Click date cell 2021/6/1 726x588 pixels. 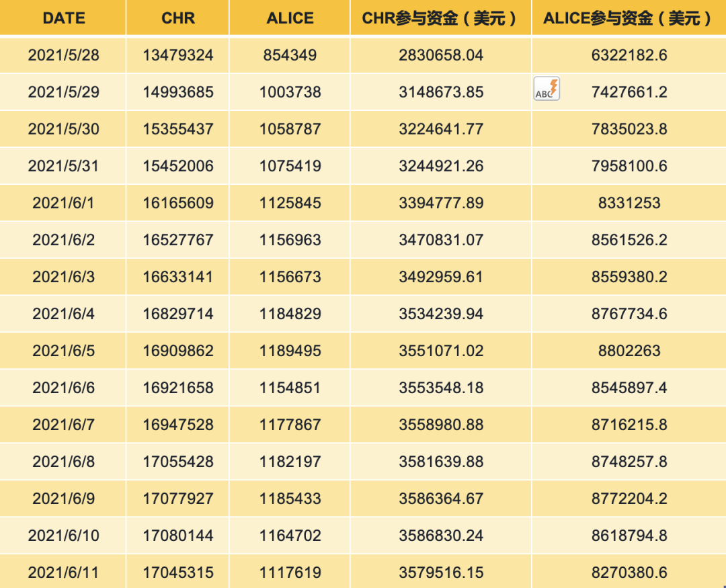63,203
